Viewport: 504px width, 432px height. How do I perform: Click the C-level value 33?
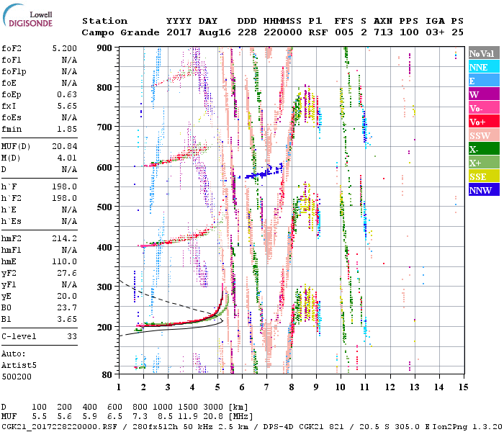(x=71, y=336)
